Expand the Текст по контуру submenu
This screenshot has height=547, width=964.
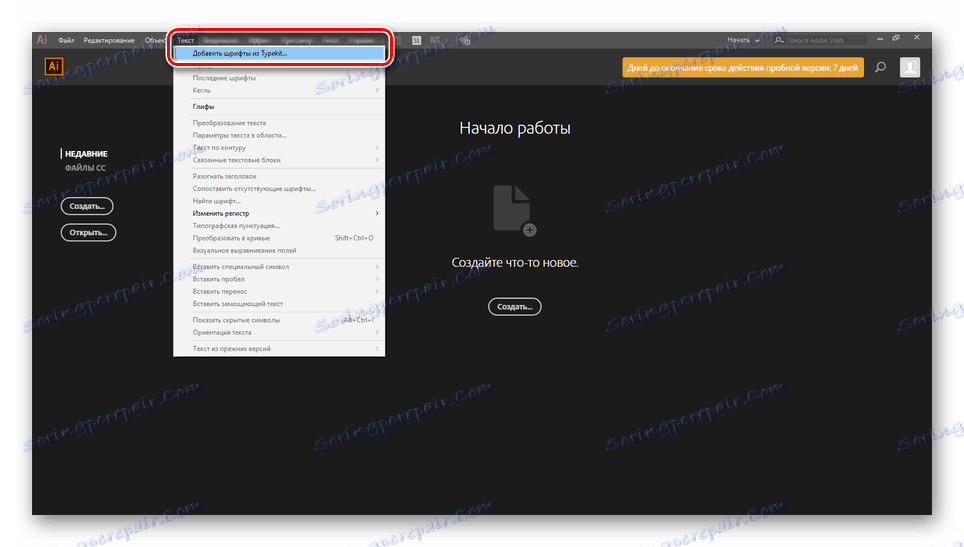pyautogui.click(x=279, y=148)
